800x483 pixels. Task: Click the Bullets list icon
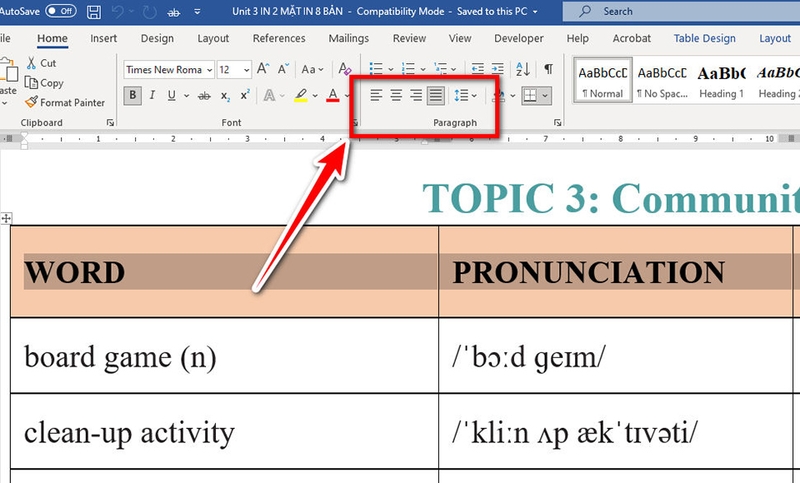click(376, 69)
